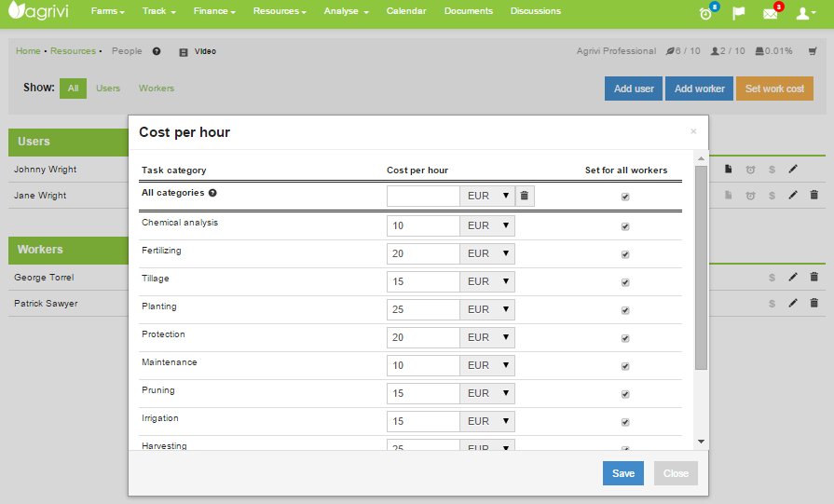834x504 pixels.
Task: Open the alarm clock notifications icon
Action: tap(706, 13)
